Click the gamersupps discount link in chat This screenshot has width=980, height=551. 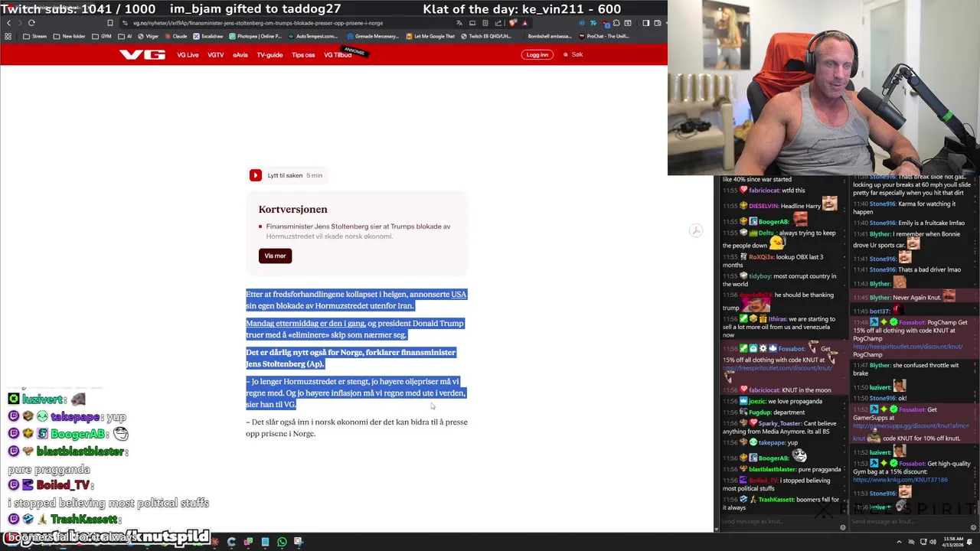910,425
